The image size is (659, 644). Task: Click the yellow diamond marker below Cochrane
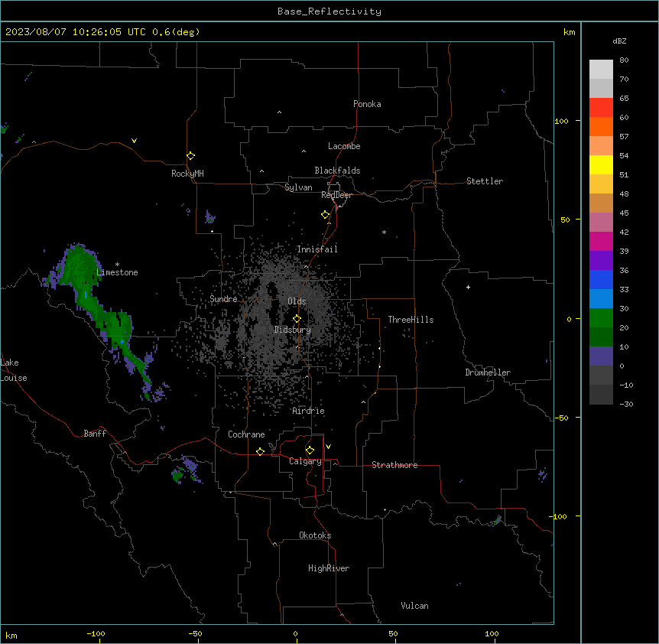(260, 451)
